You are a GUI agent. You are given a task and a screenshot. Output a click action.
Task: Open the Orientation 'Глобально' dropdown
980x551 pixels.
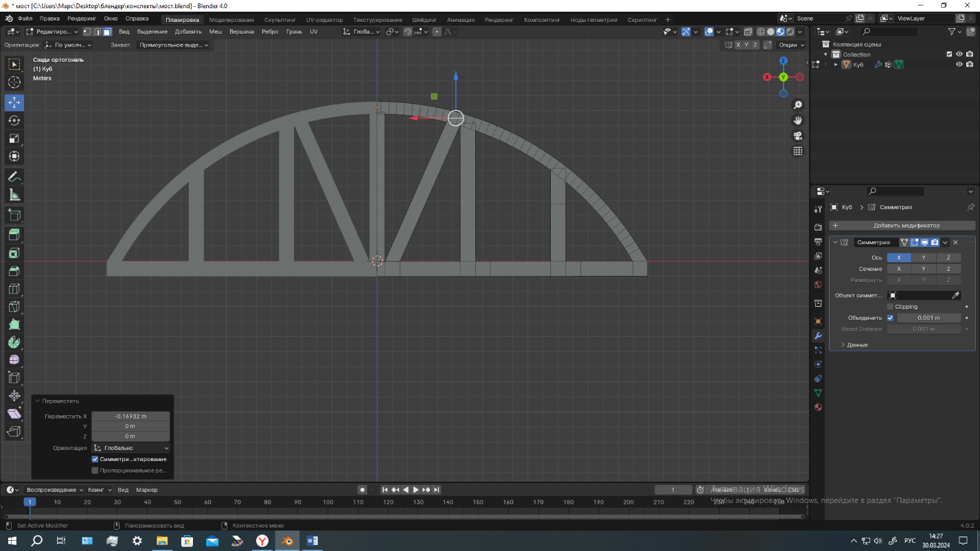point(130,448)
